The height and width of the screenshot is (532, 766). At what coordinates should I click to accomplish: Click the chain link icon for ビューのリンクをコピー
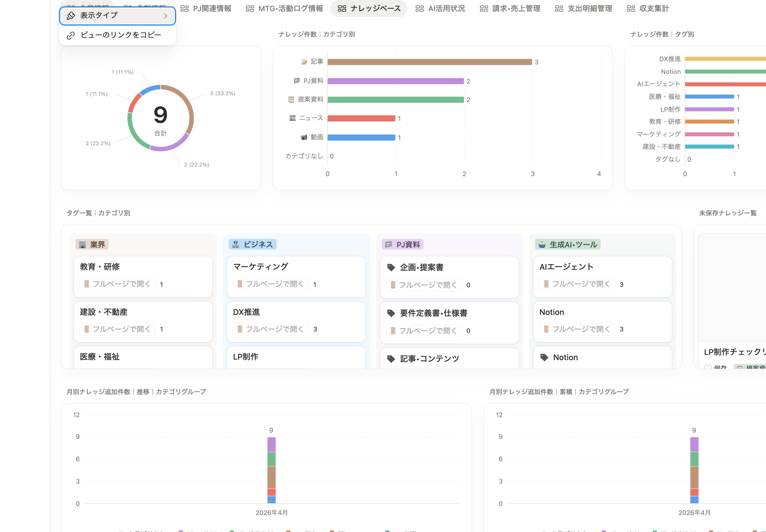(x=71, y=35)
